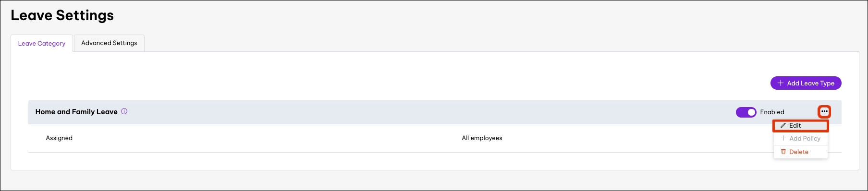Click the plus icon beside Add Policy
The image size is (868, 191).
(x=783, y=138)
